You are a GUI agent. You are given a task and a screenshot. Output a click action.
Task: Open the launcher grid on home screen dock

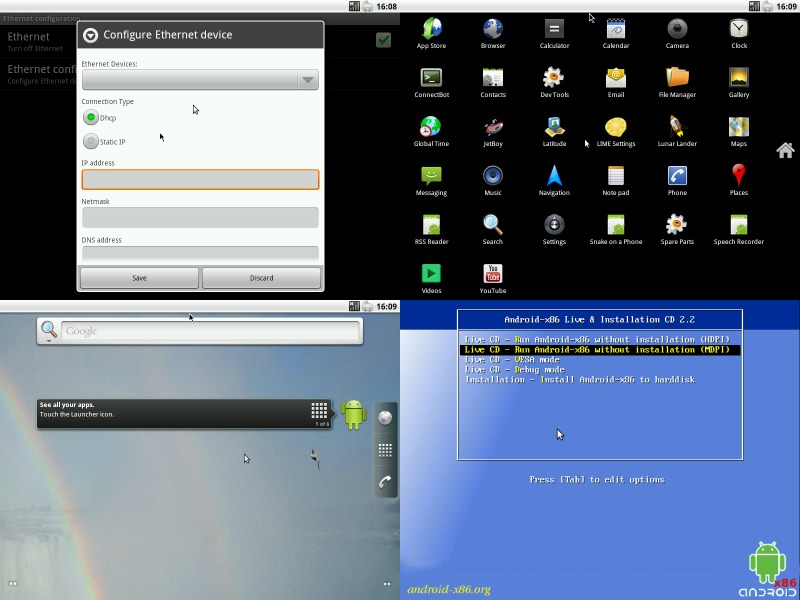[385, 450]
